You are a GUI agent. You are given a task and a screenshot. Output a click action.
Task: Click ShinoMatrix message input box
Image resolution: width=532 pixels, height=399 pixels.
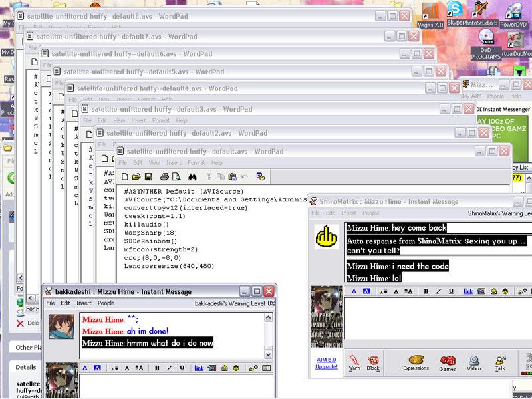438,319
